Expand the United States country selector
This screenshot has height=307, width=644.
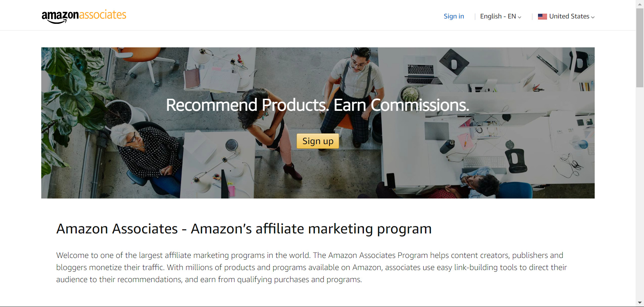pos(566,16)
